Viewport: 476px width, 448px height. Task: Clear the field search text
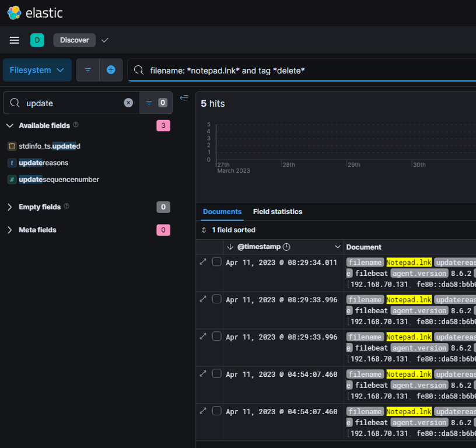(x=128, y=103)
